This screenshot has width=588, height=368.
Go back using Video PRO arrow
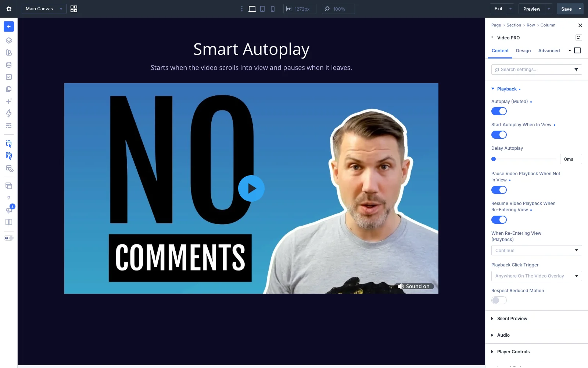493,38
